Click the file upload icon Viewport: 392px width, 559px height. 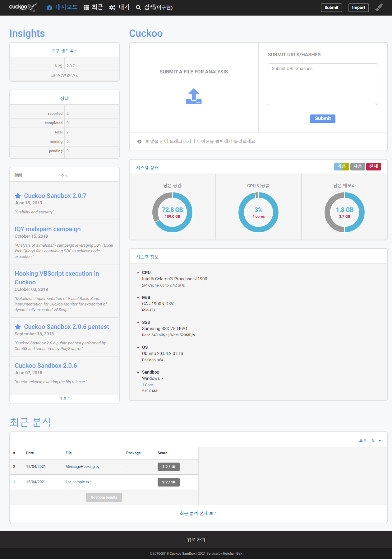(x=194, y=96)
